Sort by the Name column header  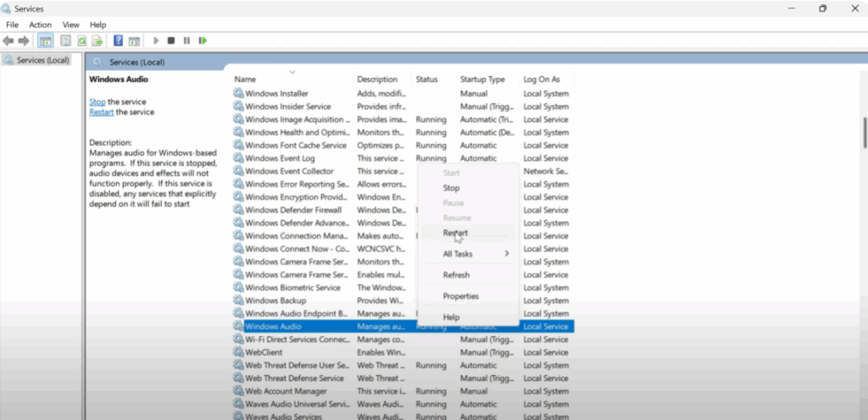pyautogui.click(x=246, y=80)
